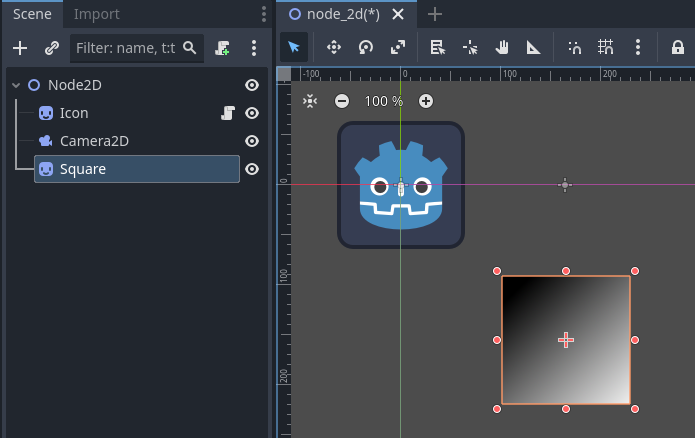The height and width of the screenshot is (438, 695).
Task: Lock the selected node
Action: click(x=678, y=47)
